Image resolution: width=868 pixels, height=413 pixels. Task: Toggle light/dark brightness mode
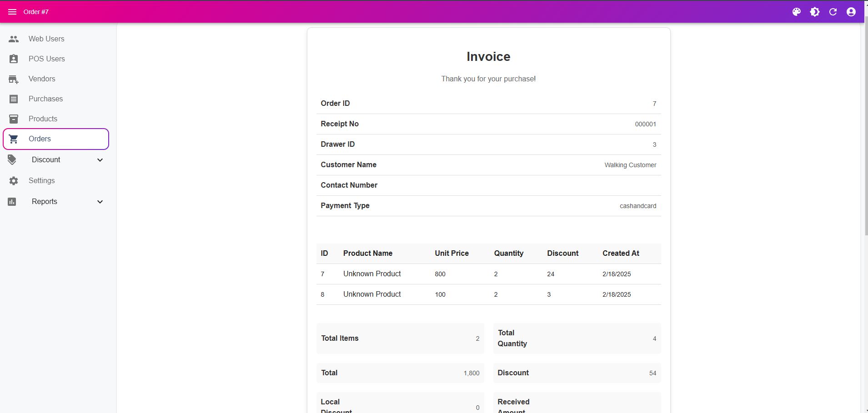pos(815,12)
